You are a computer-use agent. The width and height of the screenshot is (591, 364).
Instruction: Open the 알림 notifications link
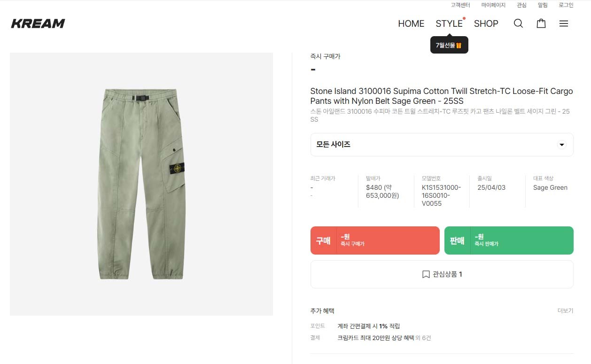tap(543, 5)
